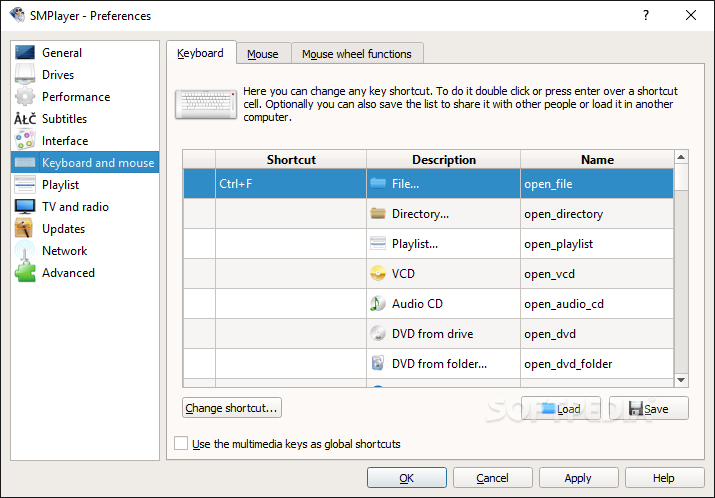Click the scrollbar up arrow in shortcuts table
This screenshot has height=498, width=715.
click(x=681, y=157)
